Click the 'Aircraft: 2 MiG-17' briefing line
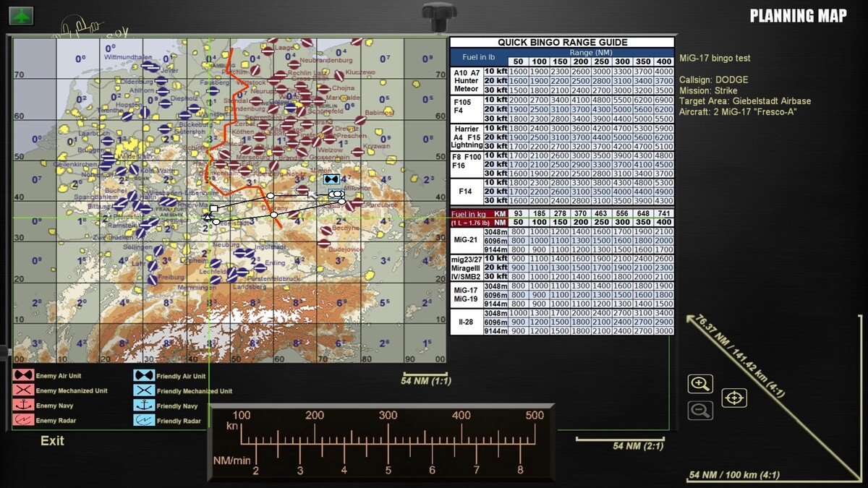 point(738,112)
